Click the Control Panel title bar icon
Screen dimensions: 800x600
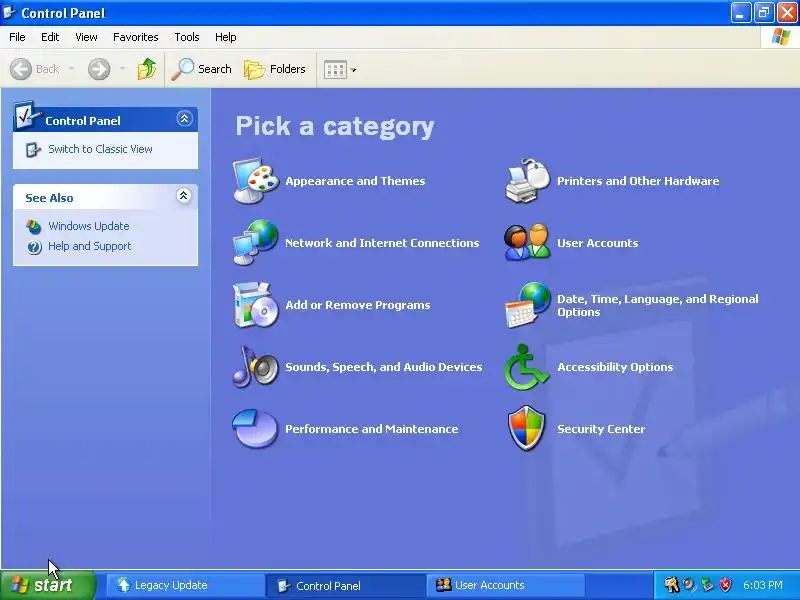point(10,12)
